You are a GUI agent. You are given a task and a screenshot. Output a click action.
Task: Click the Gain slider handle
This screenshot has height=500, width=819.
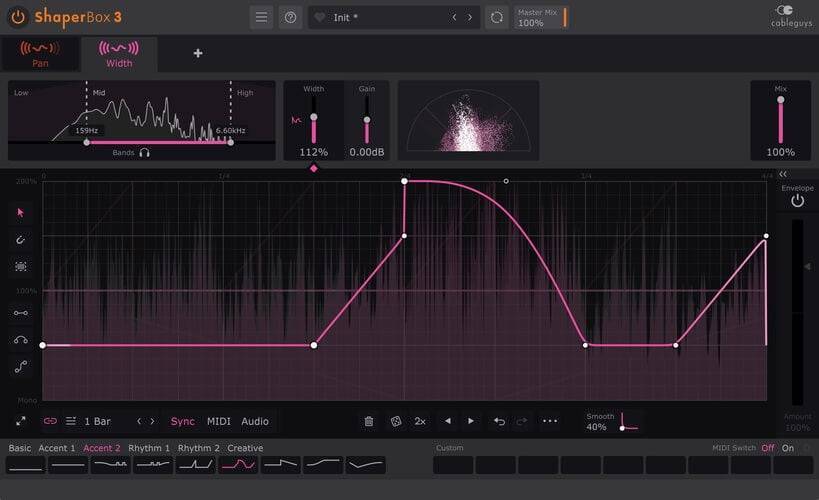(367, 120)
